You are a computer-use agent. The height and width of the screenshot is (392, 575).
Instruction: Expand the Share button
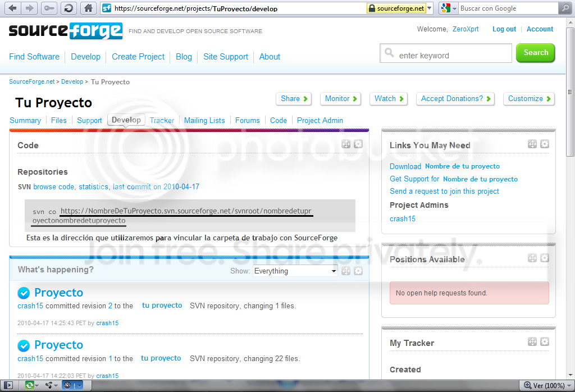point(294,99)
